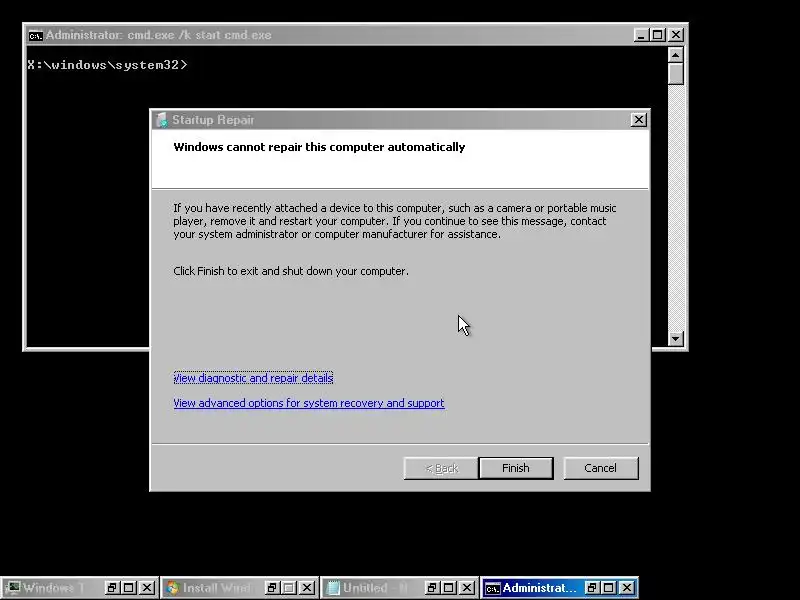
Task: Select the minimized Install Windows window title
Action: click(x=217, y=588)
